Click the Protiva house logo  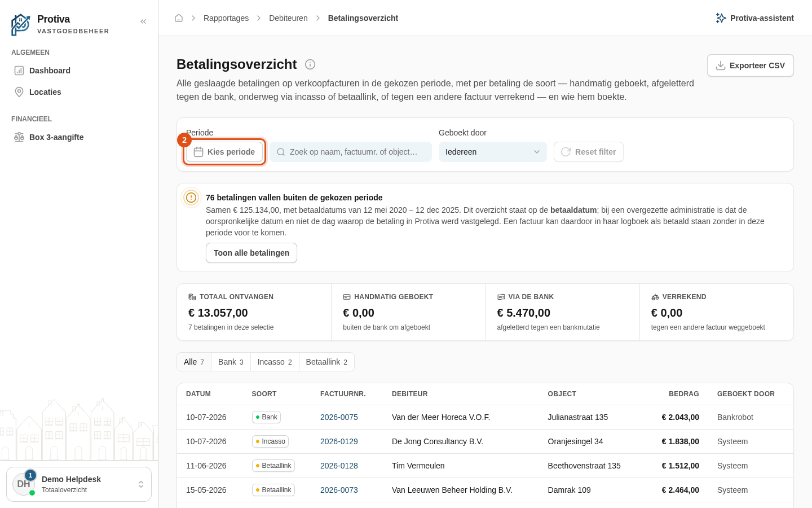(x=20, y=24)
